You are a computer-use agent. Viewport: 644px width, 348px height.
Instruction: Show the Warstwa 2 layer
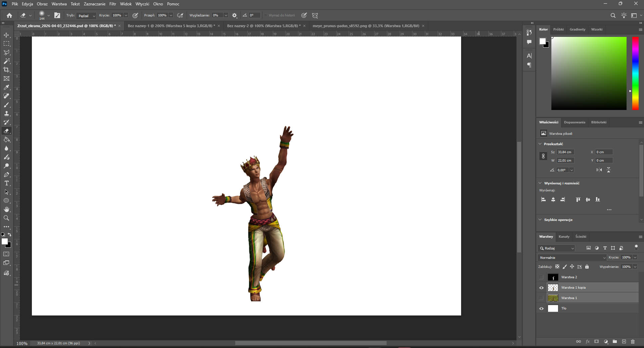(x=541, y=277)
